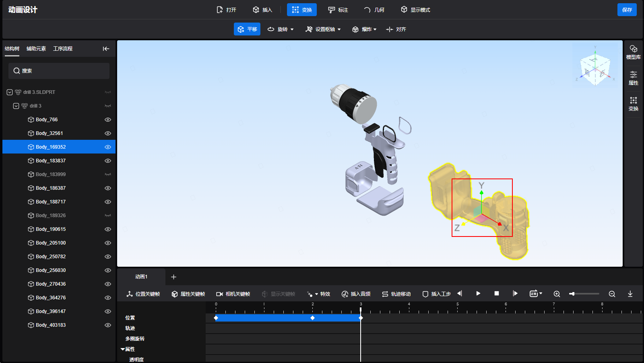Add a 属性关键帧 property keyframe
This screenshot has width=644, height=363.
coord(188,294)
